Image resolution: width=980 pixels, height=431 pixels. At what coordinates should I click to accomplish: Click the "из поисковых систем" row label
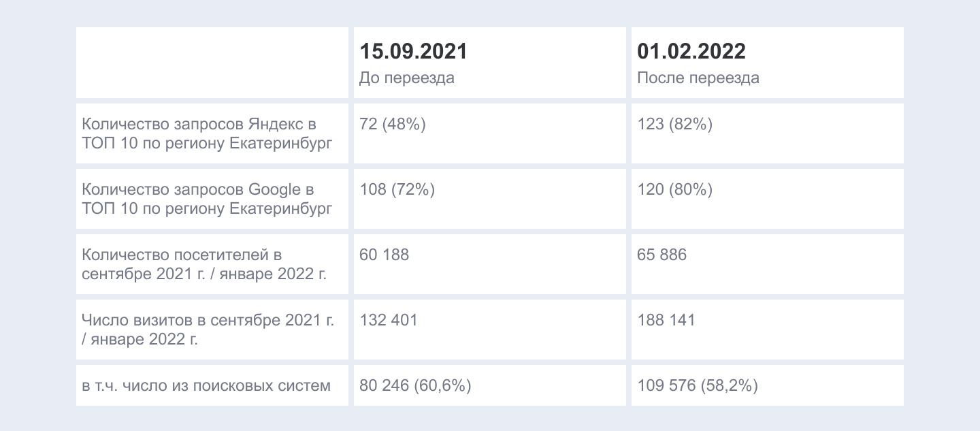(x=206, y=386)
